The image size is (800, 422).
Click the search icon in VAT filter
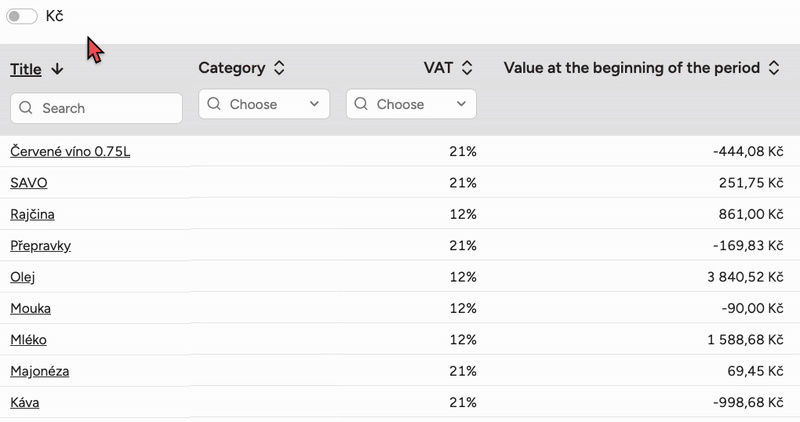[361, 104]
